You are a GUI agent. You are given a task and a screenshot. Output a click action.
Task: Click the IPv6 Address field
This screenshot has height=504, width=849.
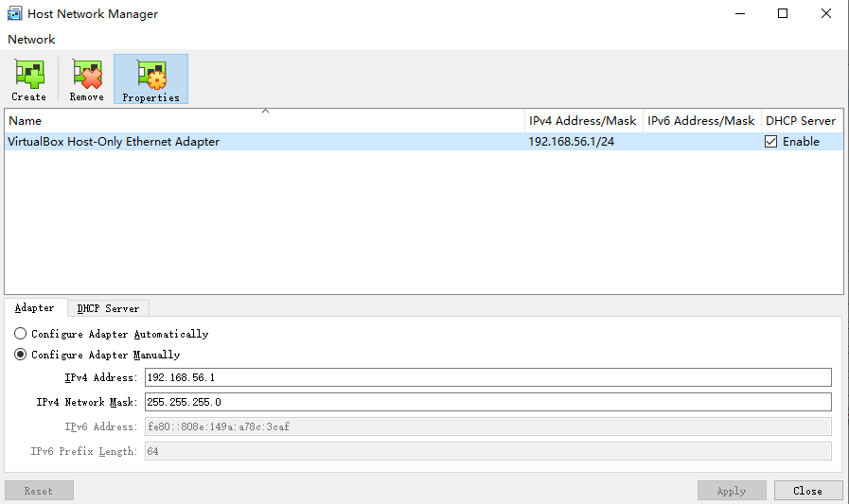[487, 426]
